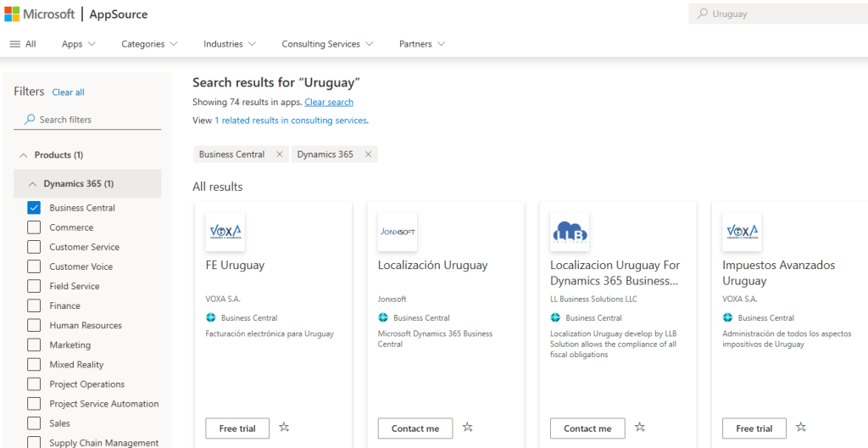Check the Finance filter checkbox
The image size is (868, 448).
coord(34,305)
